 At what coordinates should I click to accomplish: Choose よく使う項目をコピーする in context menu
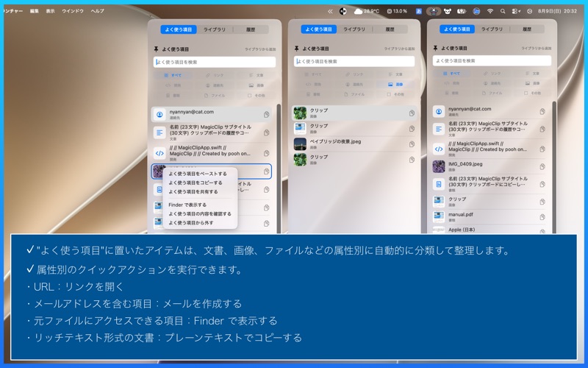[196, 183]
